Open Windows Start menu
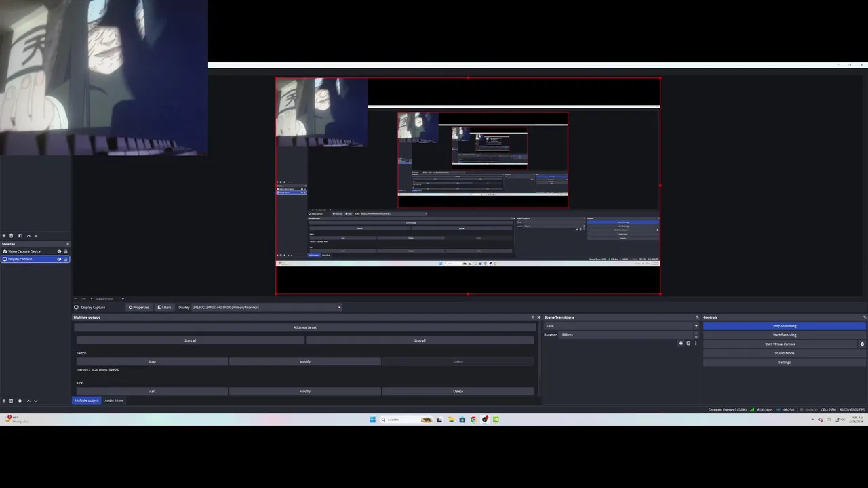This screenshot has width=868, height=488. [372, 420]
